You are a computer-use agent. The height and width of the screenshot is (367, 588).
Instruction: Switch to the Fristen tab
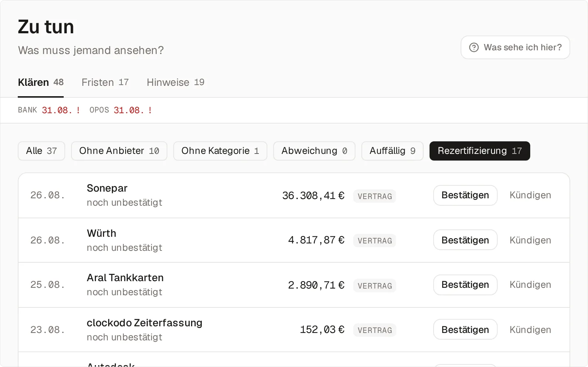click(x=105, y=82)
